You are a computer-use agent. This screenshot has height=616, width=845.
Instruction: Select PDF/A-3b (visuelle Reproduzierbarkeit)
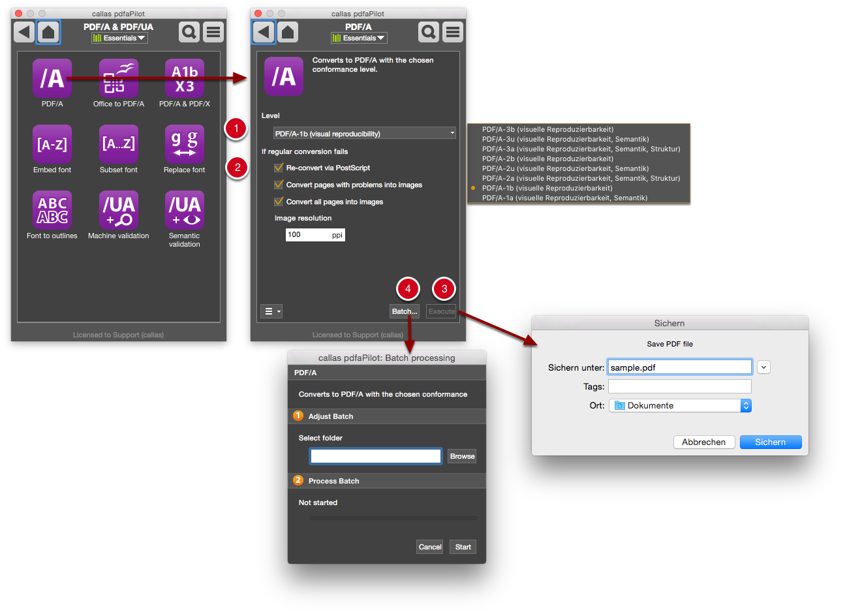(x=548, y=129)
